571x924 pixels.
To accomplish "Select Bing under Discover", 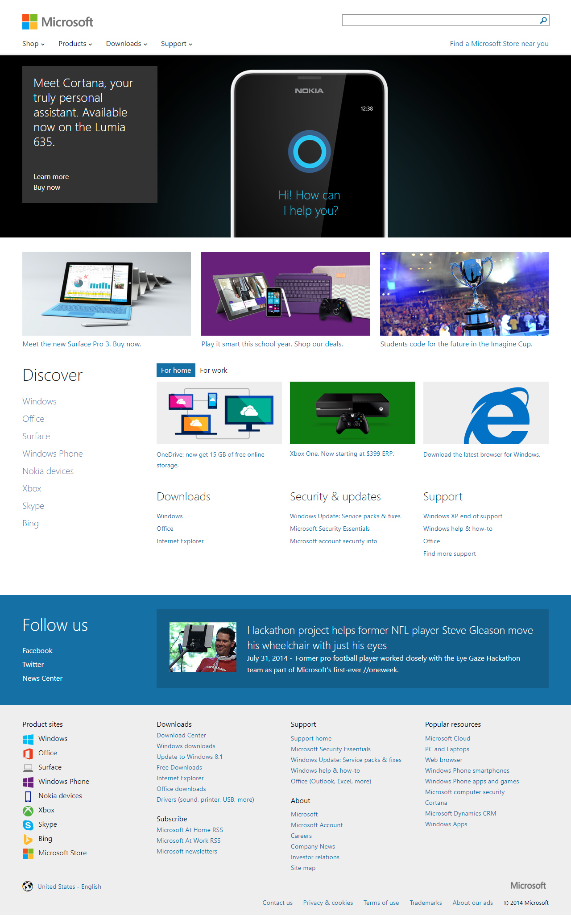I will coord(30,523).
